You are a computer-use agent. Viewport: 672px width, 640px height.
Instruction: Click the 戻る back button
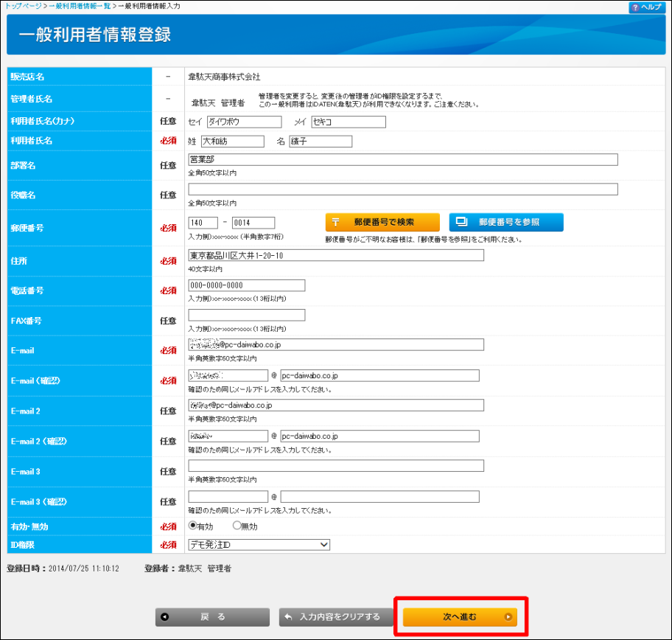tap(212, 617)
